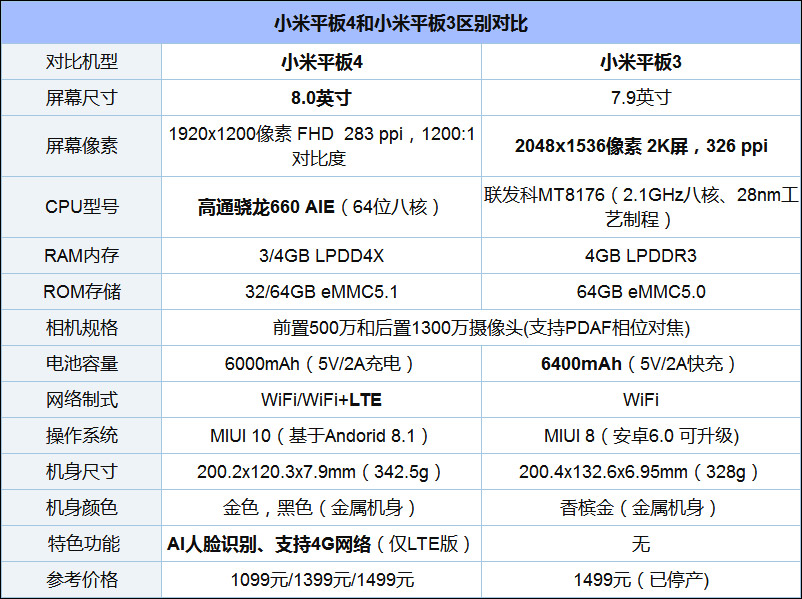802x599 pixels.
Task: Select the CPU型号 row label
Action: [x=82, y=207]
